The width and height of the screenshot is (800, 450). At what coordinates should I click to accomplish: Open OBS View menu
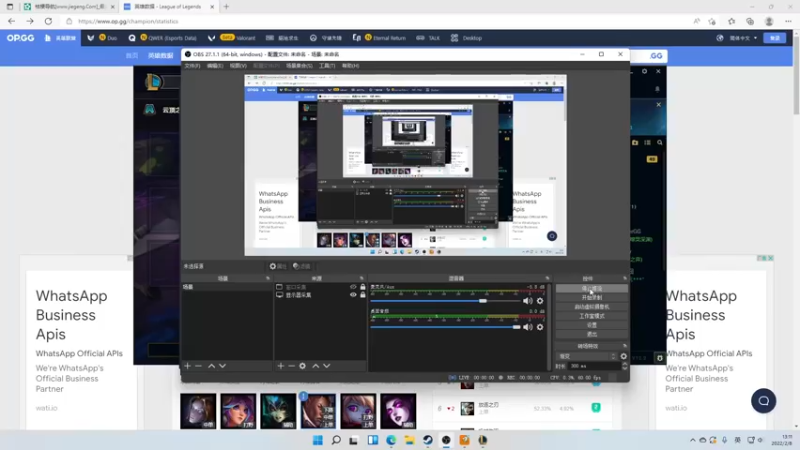[238, 66]
